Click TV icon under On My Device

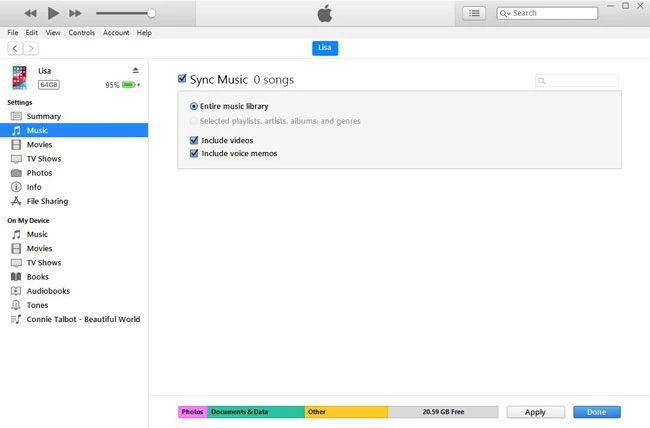16,263
